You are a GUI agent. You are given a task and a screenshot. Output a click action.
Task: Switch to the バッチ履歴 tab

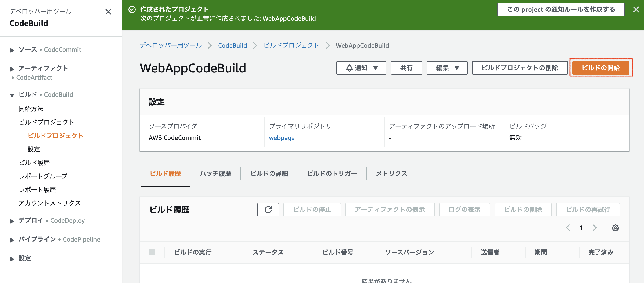(215, 173)
